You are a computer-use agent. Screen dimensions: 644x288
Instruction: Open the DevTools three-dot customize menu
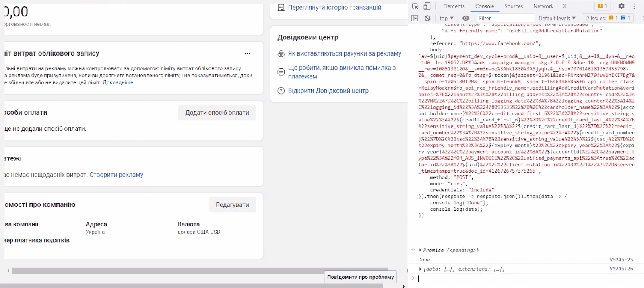pos(634,6)
